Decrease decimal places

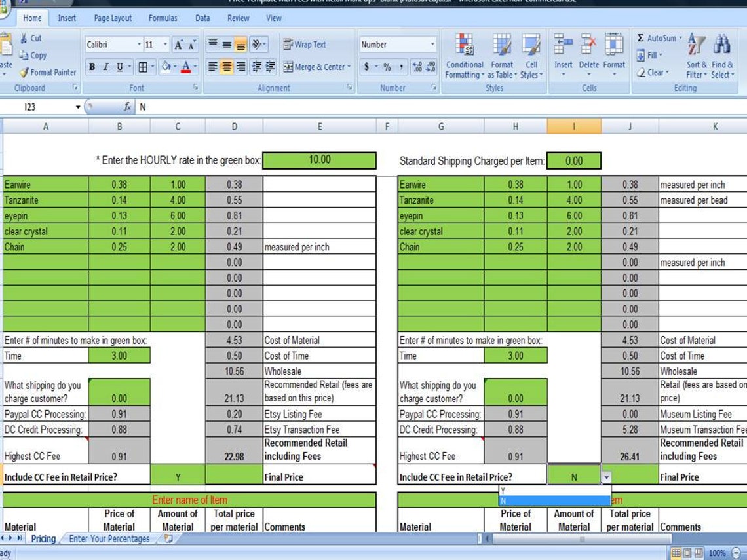431,67
